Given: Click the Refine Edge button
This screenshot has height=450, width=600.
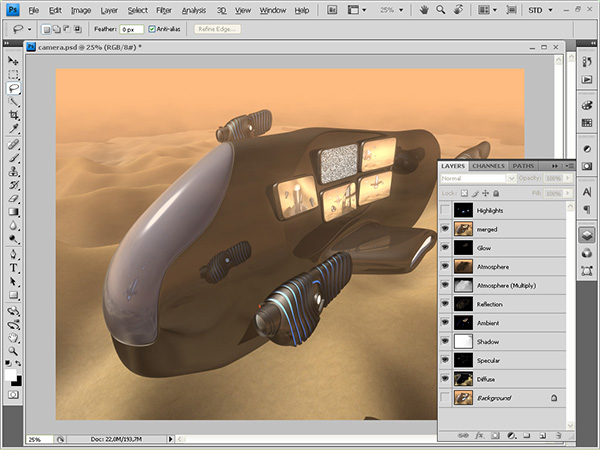Looking at the screenshot, I should (x=216, y=30).
